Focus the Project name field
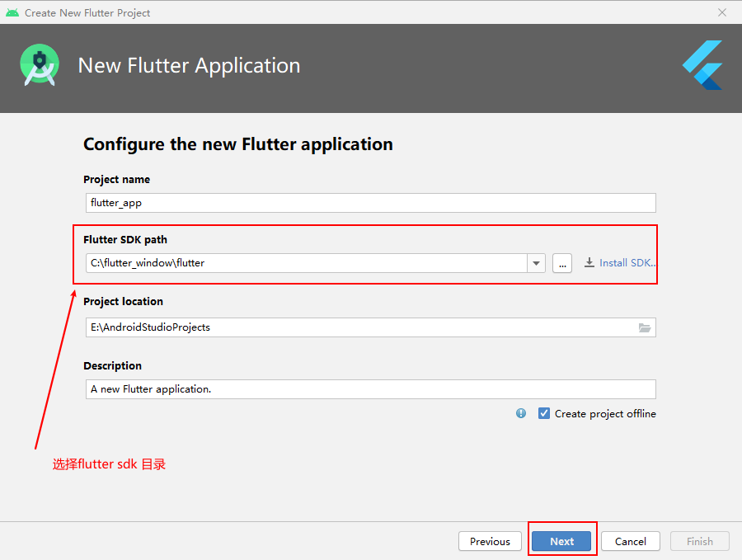This screenshot has height=560, width=742. click(x=370, y=203)
